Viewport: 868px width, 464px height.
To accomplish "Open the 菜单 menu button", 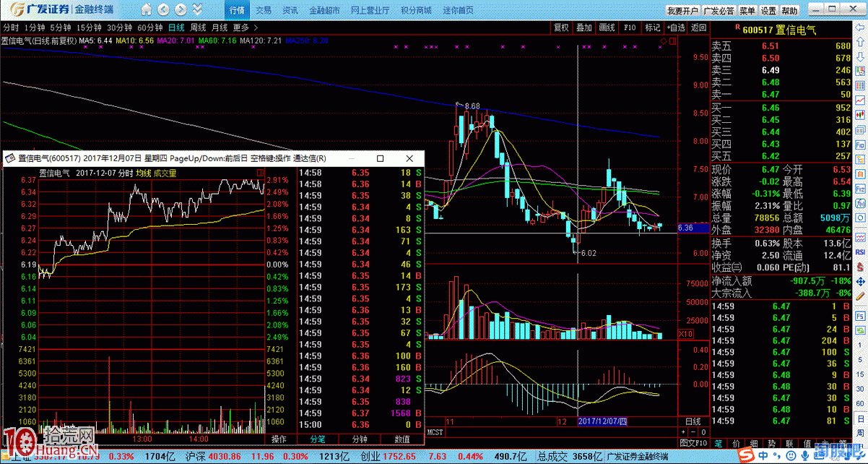I will 747,11.
